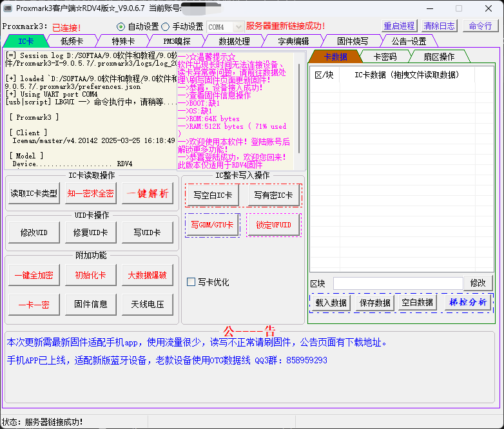Viewport: 504px width, 429px height.
Task: Switch to the 低频卡 tab
Action: (x=72, y=41)
